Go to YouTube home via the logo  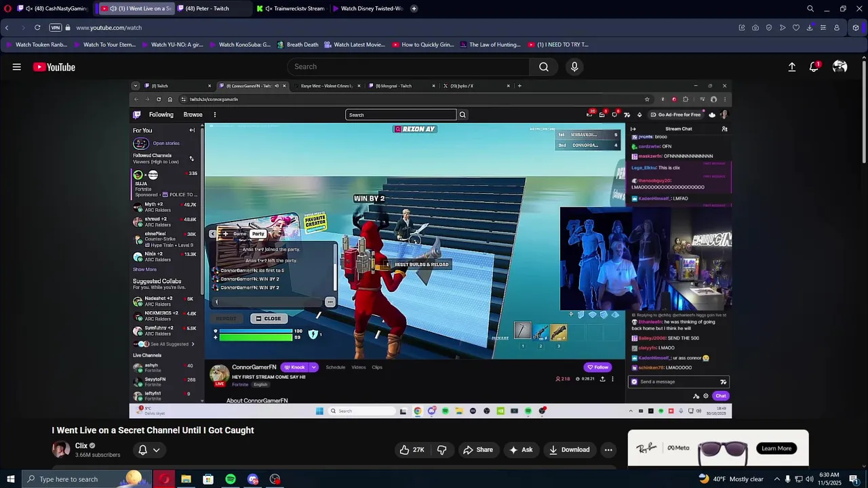(x=54, y=67)
